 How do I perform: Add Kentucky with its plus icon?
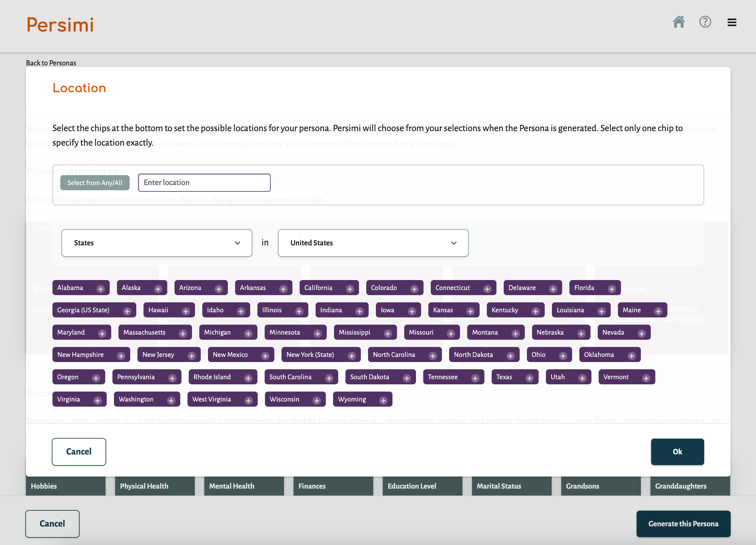pyautogui.click(x=536, y=311)
